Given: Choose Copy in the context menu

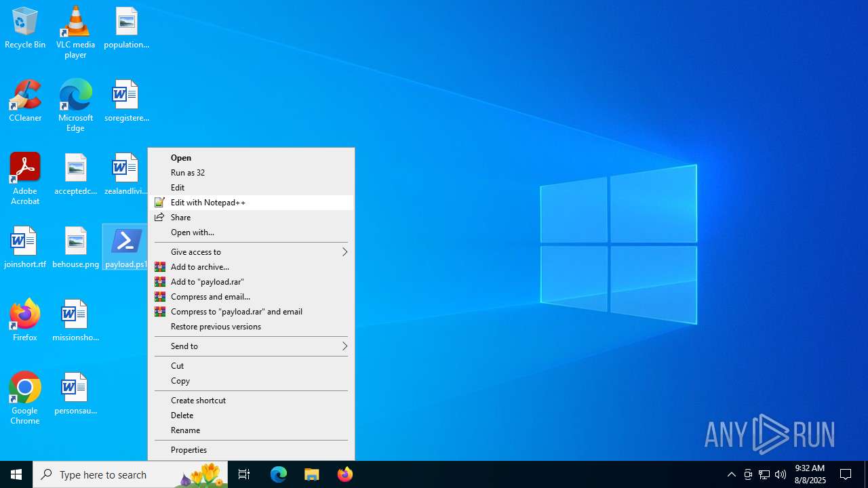Looking at the screenshot, I should [x=251, y=381].
